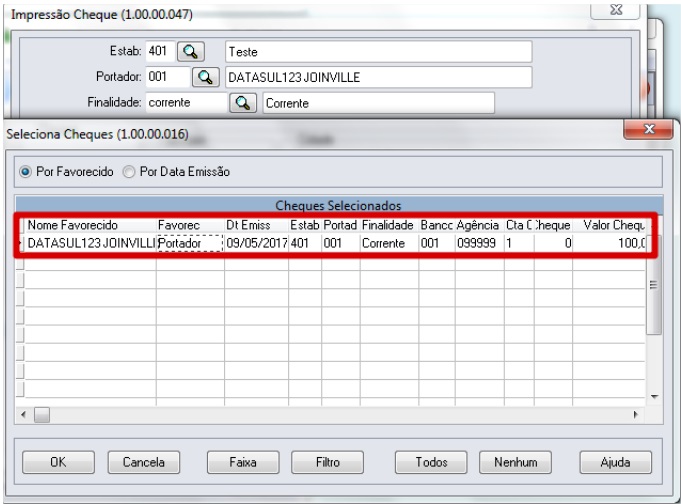Close the Impressão Cheque window
The height and width of the screenshot is (504, 681).
point(615,10)
